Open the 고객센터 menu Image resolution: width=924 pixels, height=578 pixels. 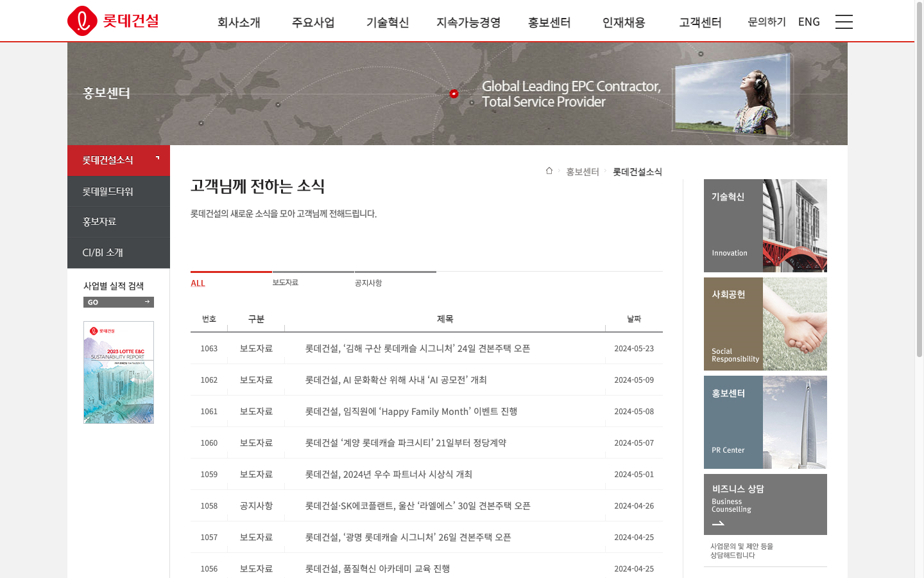[x=701, y=22]
